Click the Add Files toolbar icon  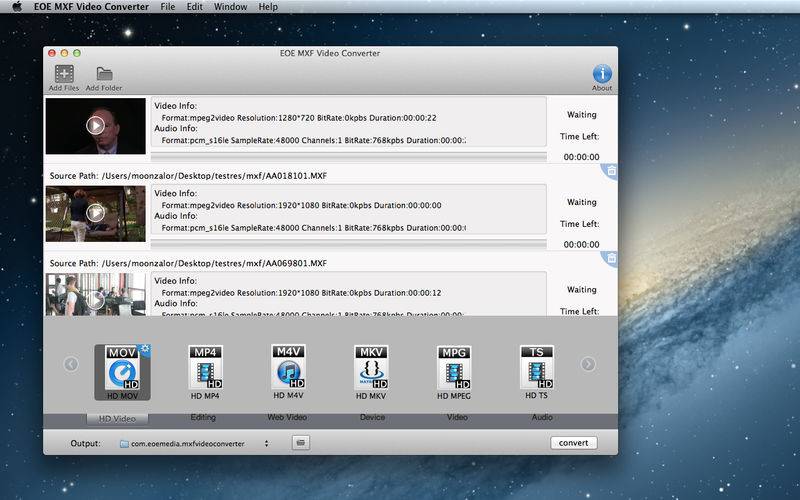click(x=64, y=74)
